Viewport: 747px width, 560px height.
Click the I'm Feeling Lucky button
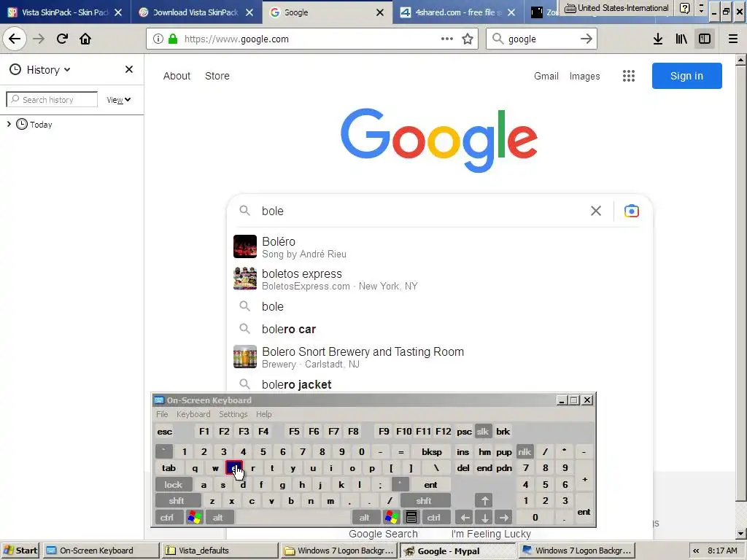pos(491,534)
